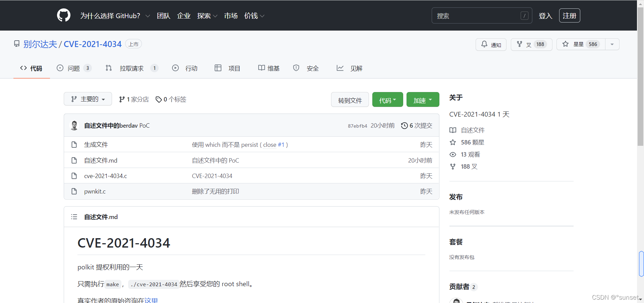This screenshot has width=644, height=303.
Task: Click the tag icon beside 0 个标签
Action: pyautogui.click(x=159, y=99)
